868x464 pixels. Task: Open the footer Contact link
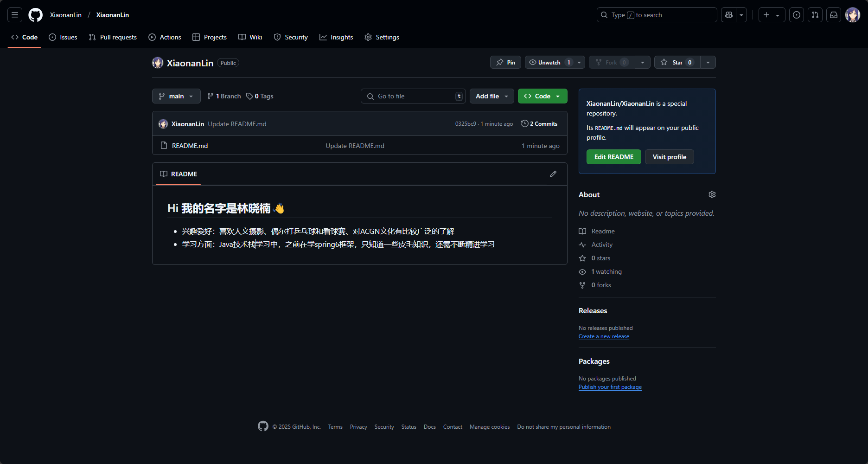(453, 427)
